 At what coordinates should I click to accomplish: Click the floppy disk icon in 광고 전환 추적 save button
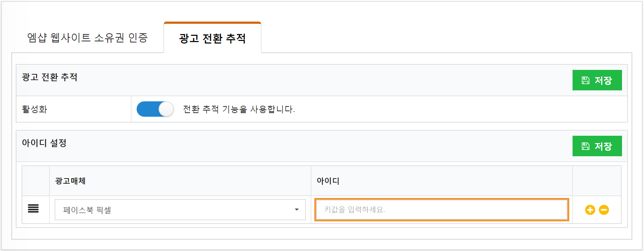point(585,80)
